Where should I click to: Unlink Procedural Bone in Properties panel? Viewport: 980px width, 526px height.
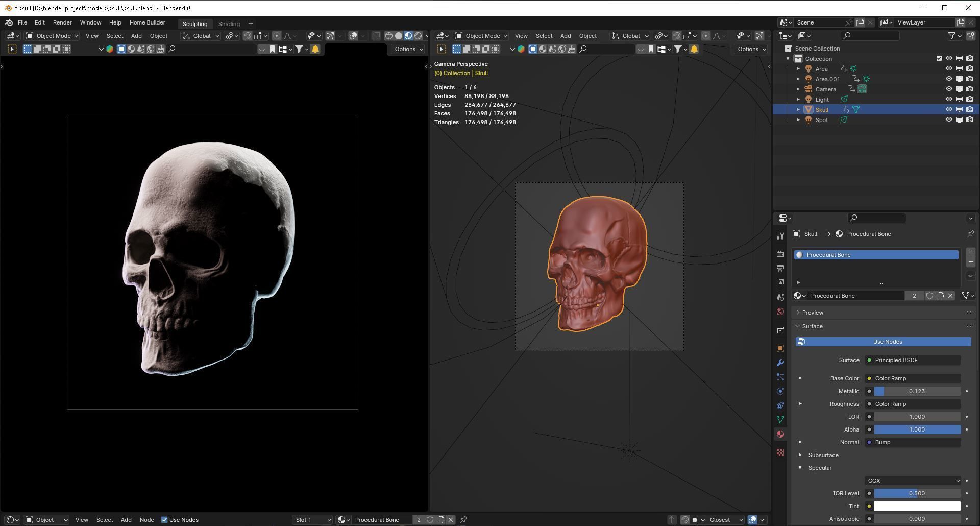point(950,296)
